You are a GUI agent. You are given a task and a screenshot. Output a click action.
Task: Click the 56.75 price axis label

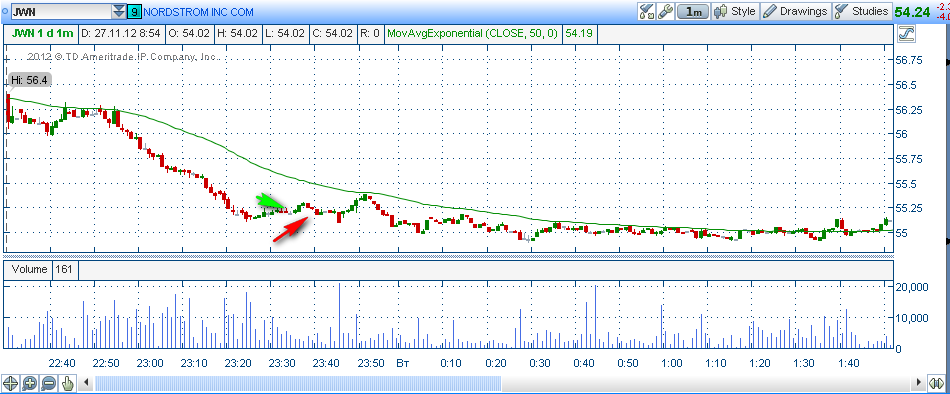908,60
